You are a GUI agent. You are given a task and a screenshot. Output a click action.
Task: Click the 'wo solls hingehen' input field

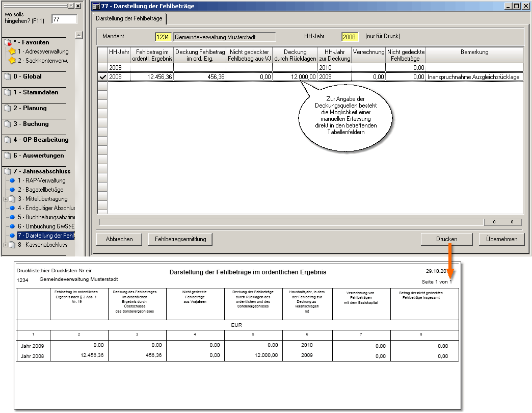click(x=64, y=19)
